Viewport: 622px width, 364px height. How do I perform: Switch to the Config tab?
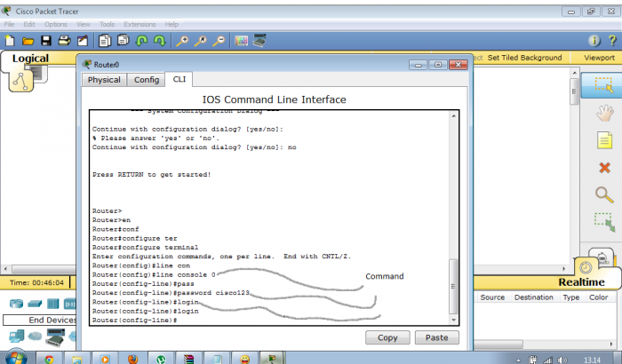[x=147, y=80]
